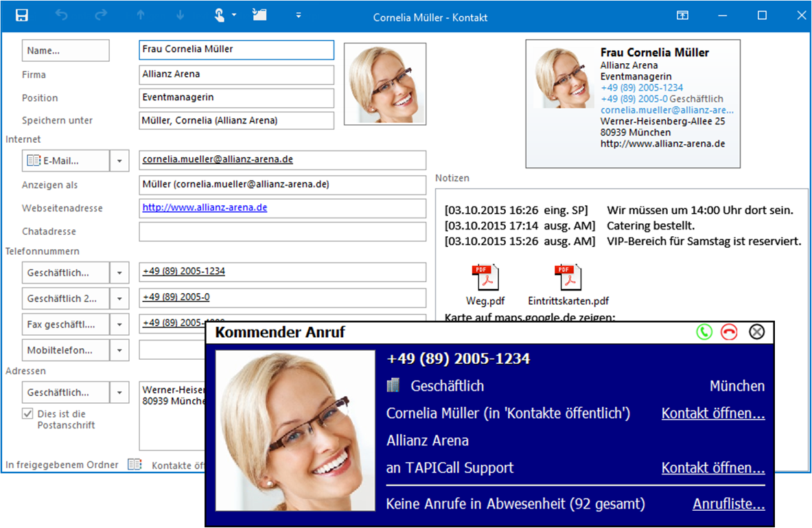The width and height of the screenshot is (812, 528).
Task: Toggle 'Dies ist die Postanschrift' checkbox
Action: 27,413
